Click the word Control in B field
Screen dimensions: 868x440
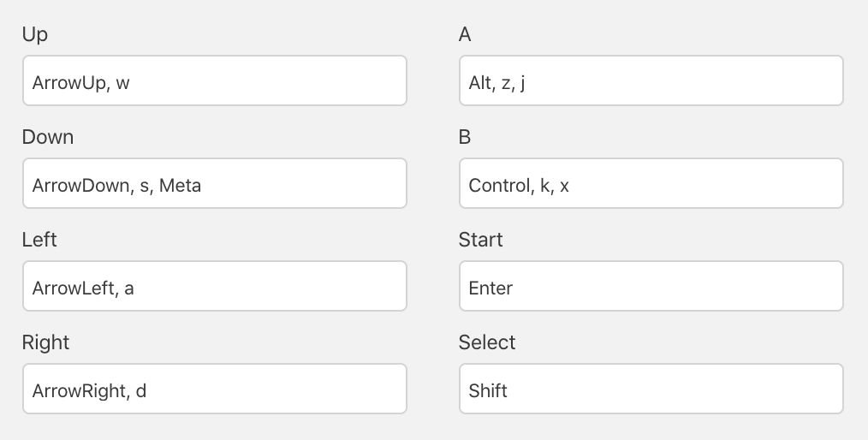coord(499,185)
